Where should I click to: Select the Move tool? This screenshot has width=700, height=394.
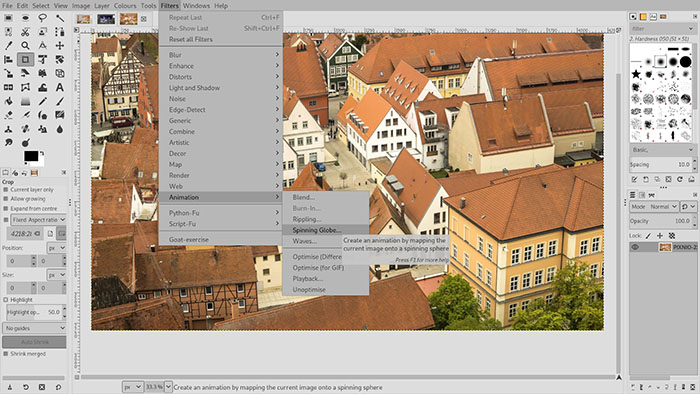point(59,46)
